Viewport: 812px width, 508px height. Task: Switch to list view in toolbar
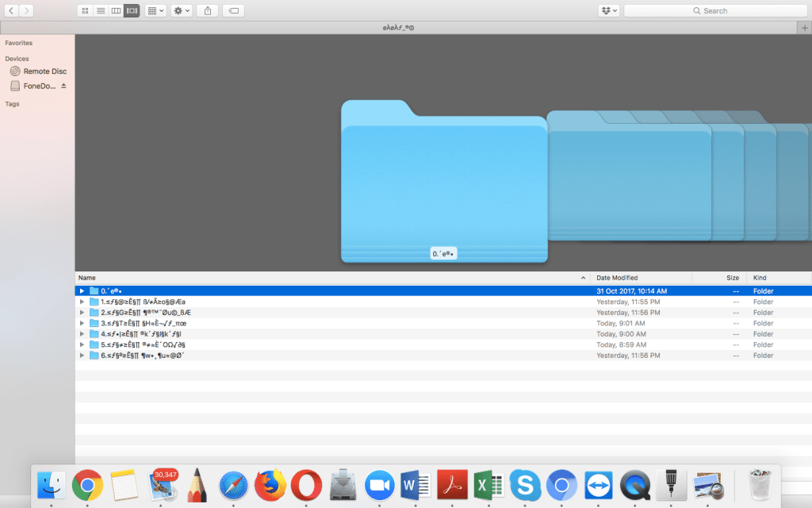click(101, 10)
